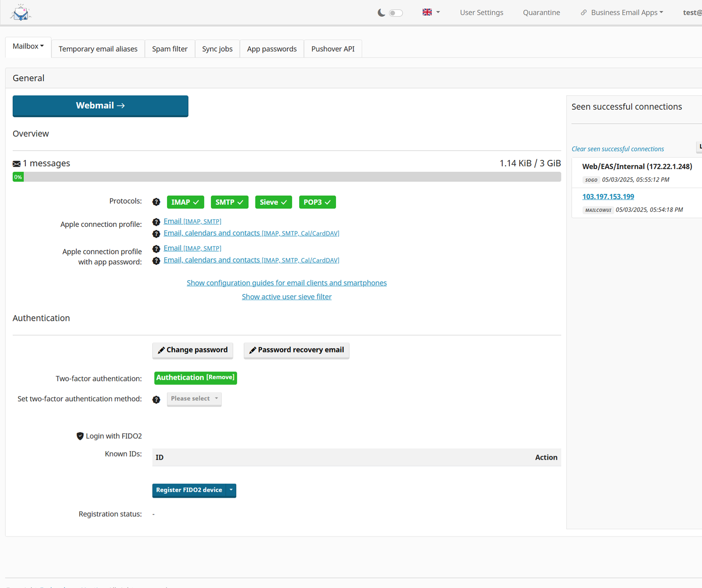This screenshot has width=702, height=588.
Task: Click help icon for app password Email link
Action: tap(156, 249)
